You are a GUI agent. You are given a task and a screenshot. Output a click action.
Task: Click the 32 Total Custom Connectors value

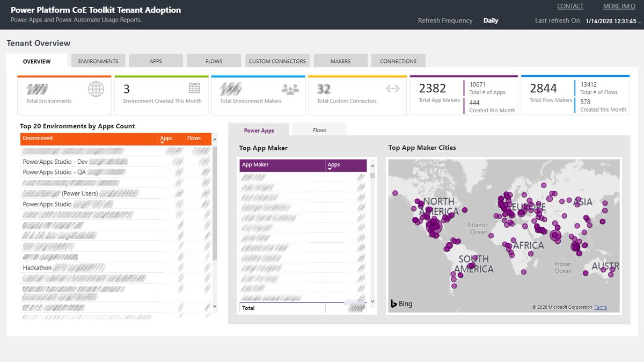324,89
